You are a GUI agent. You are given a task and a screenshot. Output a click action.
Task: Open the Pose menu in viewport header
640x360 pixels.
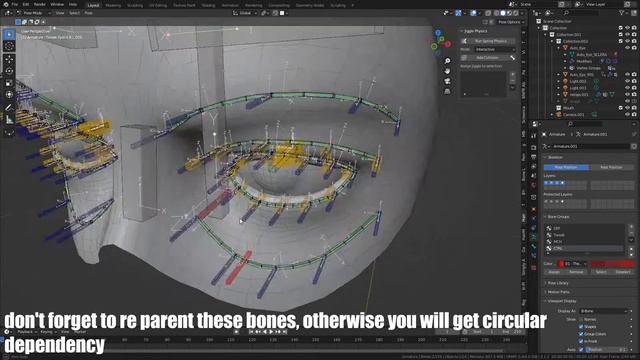point(88,13)
